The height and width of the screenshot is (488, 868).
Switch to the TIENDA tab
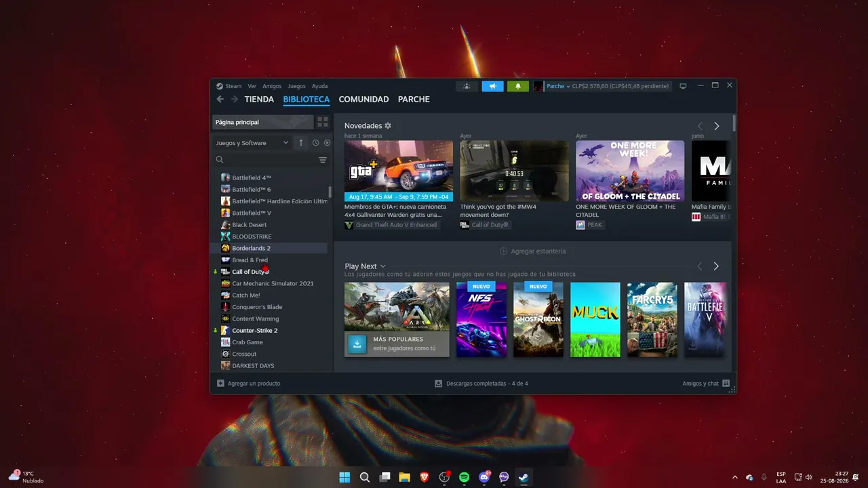pyautogui.click(x=259, y=99)
